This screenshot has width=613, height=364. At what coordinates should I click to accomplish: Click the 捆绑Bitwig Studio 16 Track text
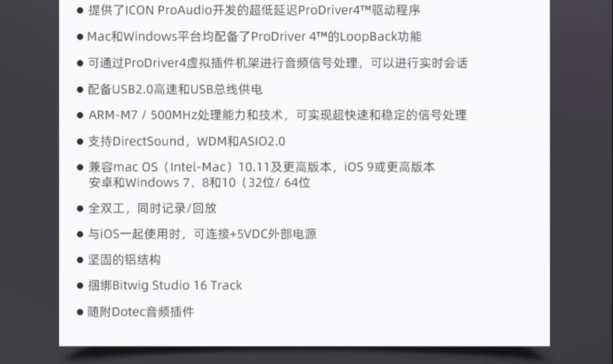[x=165, y=285]
